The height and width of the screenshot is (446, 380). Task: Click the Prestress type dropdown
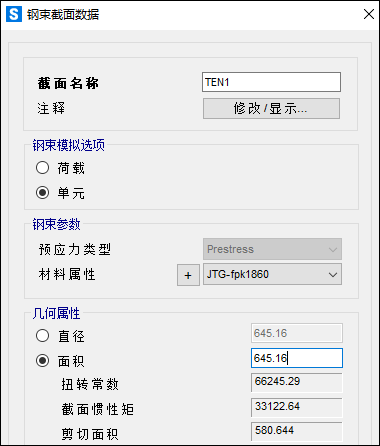coord(272,249)
